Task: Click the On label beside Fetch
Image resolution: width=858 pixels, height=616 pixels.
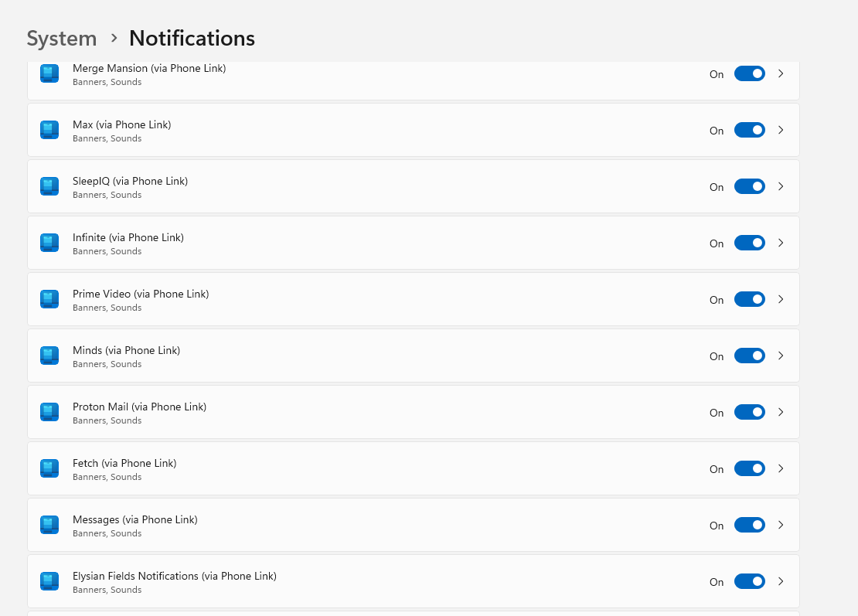Action: (717, 468)
